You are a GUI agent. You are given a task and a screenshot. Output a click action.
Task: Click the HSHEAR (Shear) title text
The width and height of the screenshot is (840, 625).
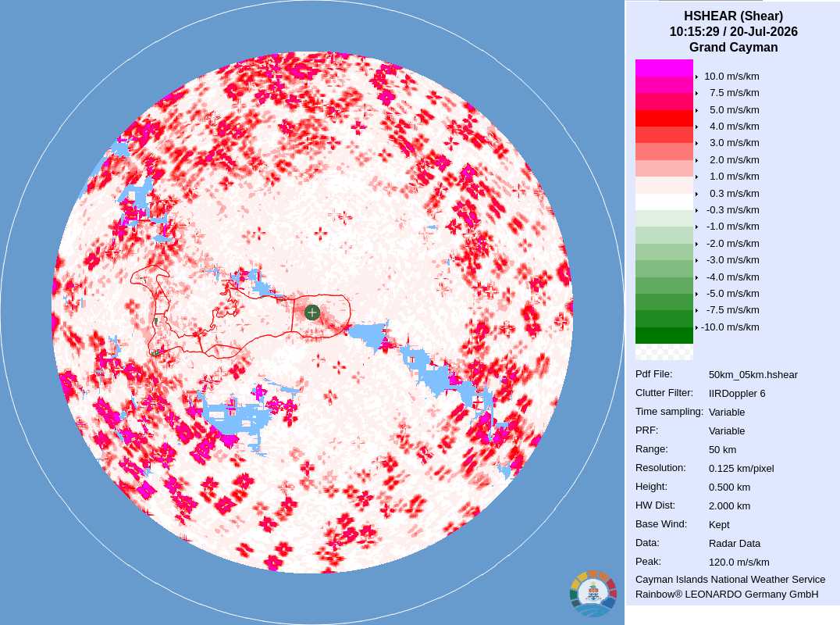[733, 16]
